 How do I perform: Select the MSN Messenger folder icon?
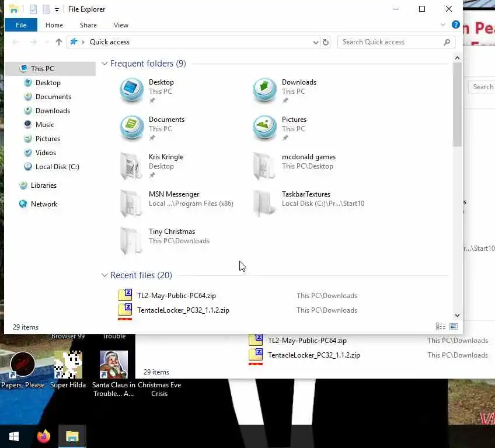pyautogui.click(x=131, y=202)
